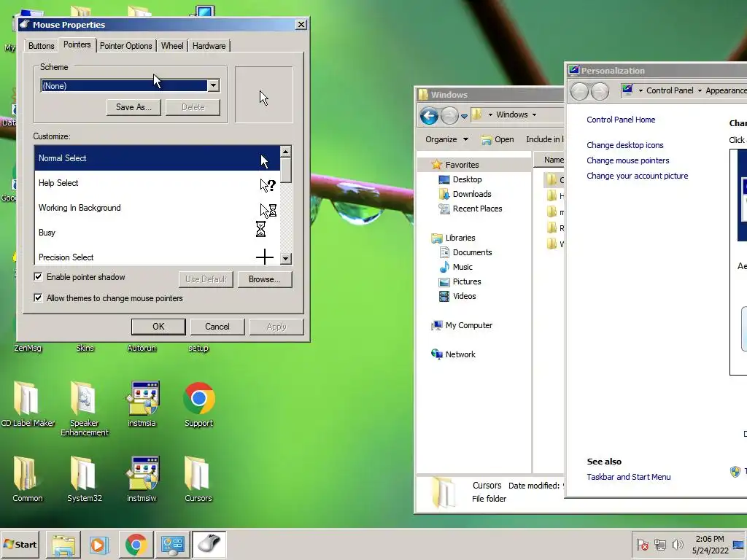
Task: Select Busy pointer row
Action: (x=158, y=233)
